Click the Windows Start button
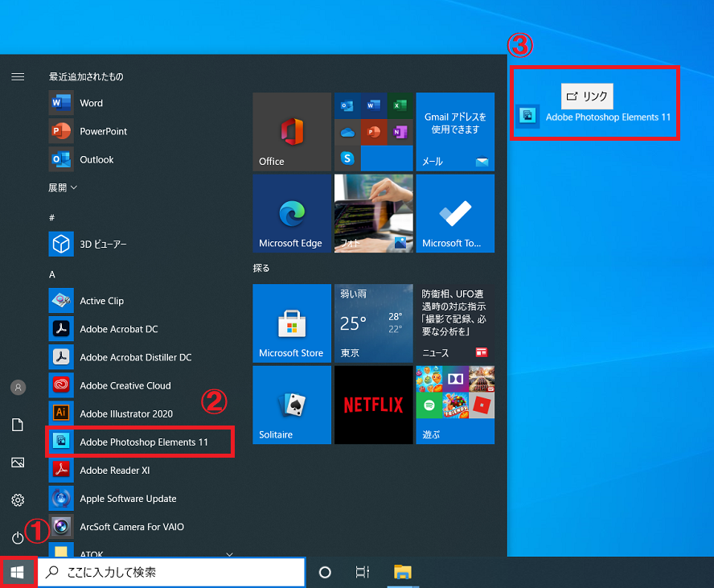 pos(18,572)
